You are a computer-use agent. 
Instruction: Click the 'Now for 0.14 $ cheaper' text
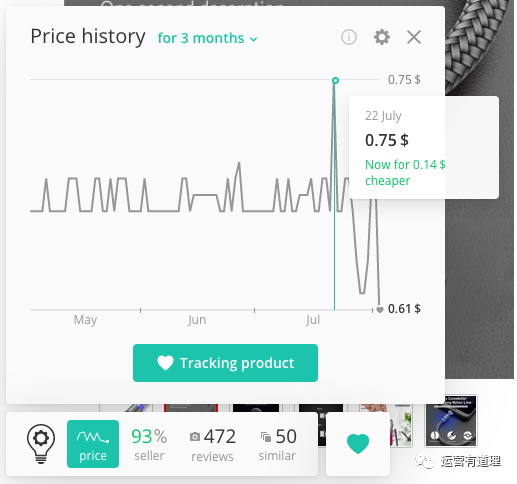(405, 172)
